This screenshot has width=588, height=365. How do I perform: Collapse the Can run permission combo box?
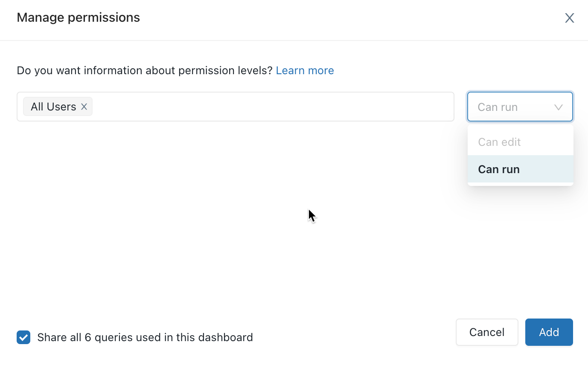coord(520,107)
